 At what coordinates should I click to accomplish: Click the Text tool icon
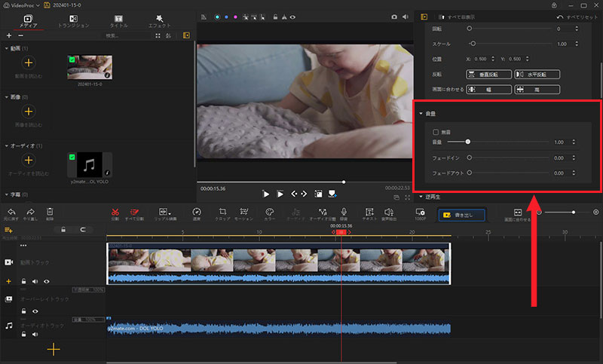(x=369, y=212)
